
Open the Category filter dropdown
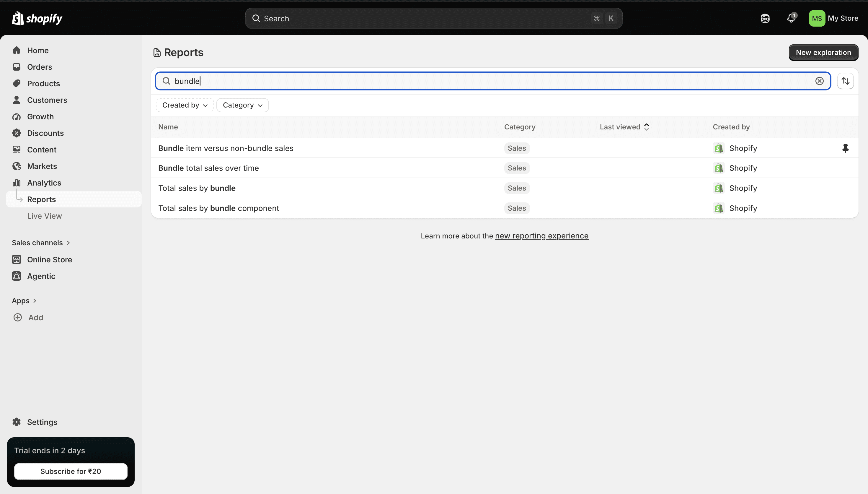point(243,105)
